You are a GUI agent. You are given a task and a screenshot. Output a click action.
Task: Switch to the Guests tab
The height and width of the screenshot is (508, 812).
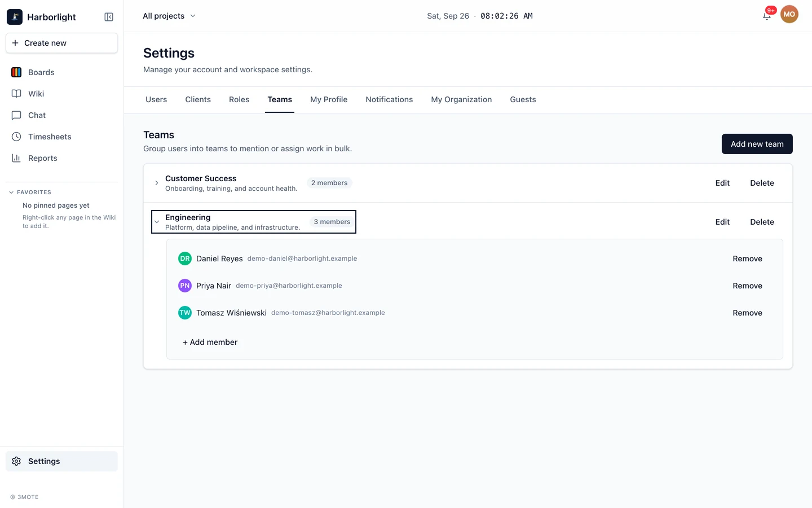tap(523, 99)
